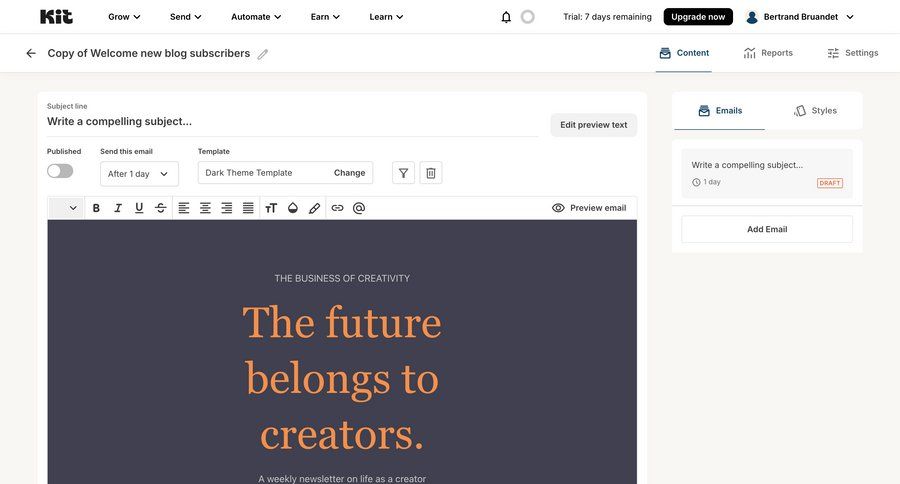Expand the Earn menu
This screenshot has height=484, width=900.
coord(325,17)
